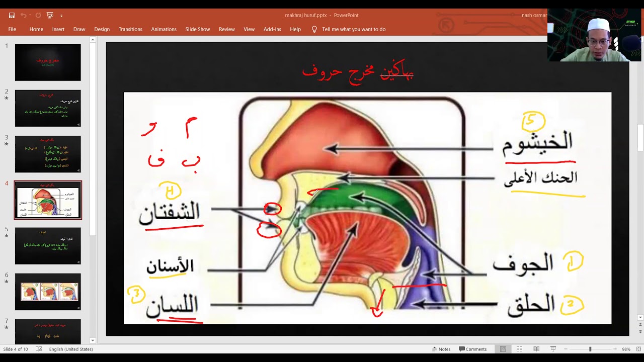Open the View ribbon tab
The width and height of the screenshot is (644, 362).
(x=249, y=29)
